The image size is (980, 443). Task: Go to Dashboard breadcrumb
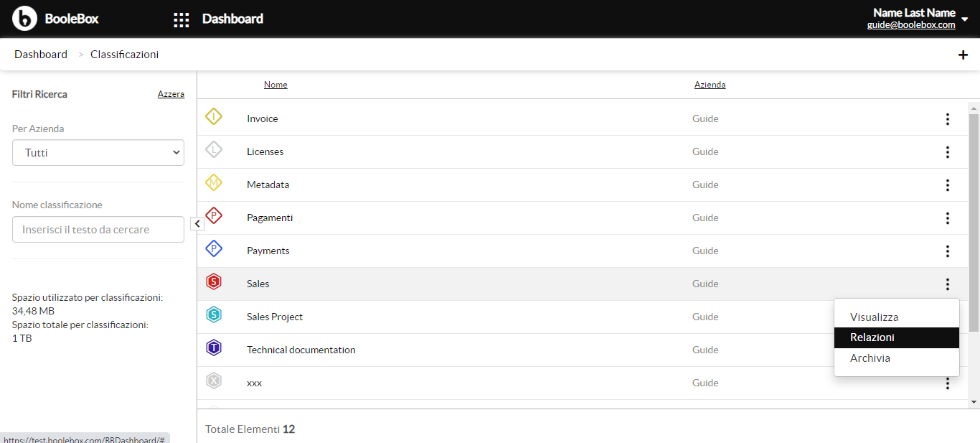tap(41, 55)
